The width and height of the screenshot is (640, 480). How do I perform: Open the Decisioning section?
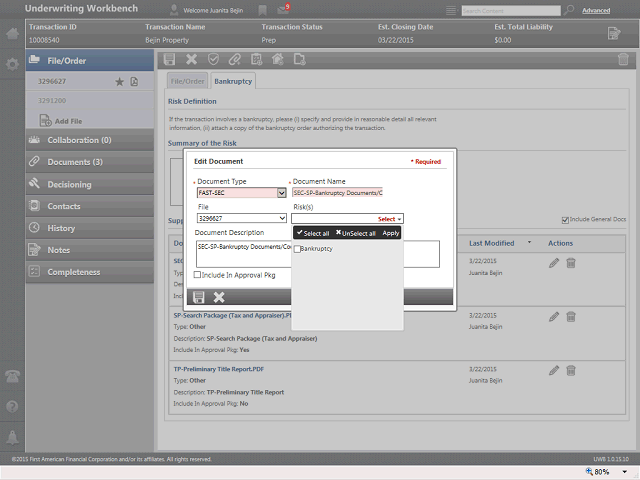(90, 184)
